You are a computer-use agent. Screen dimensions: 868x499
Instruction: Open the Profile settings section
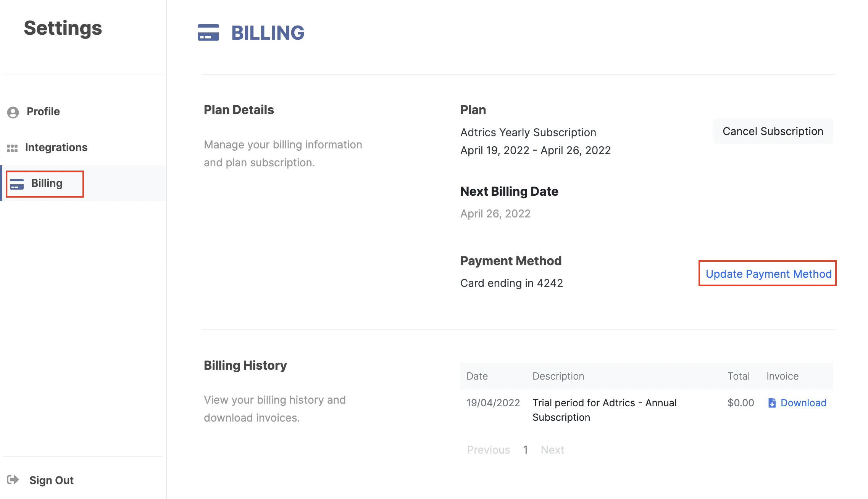[43, 111]
